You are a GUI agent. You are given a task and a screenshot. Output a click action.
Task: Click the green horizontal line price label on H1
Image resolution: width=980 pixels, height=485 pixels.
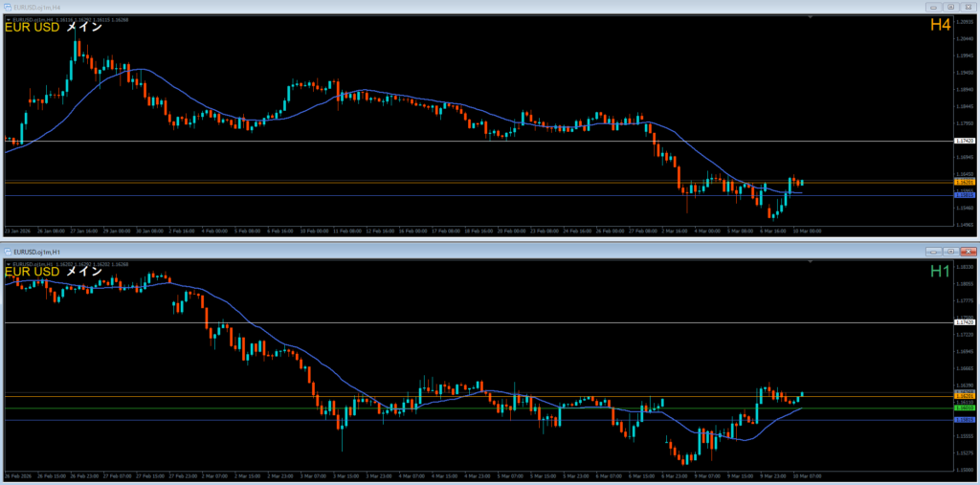tap(965, 408)
